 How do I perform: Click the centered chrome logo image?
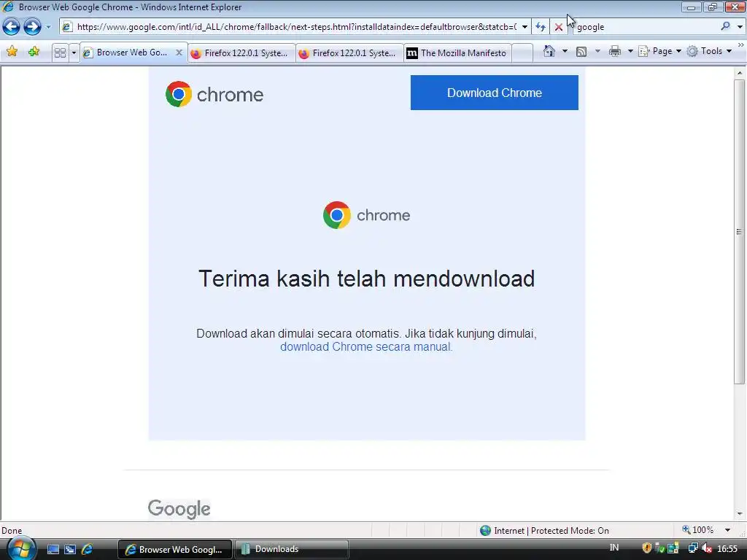[x=366, y=215]
